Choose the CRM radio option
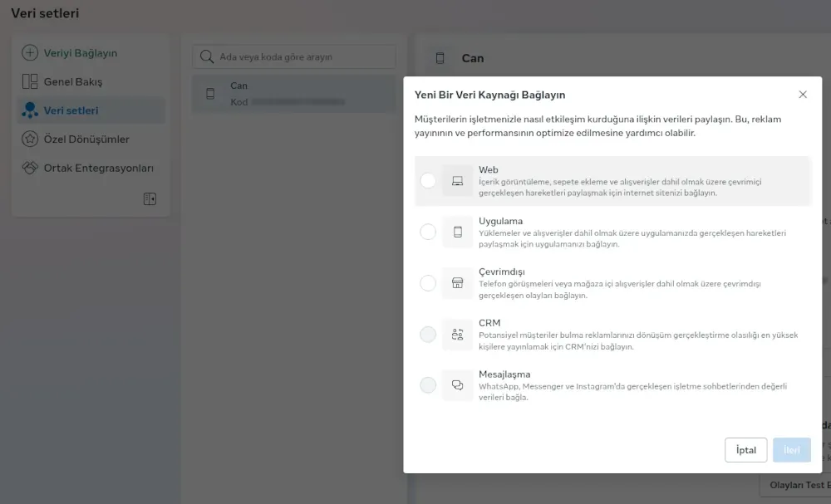 [428, 335]
